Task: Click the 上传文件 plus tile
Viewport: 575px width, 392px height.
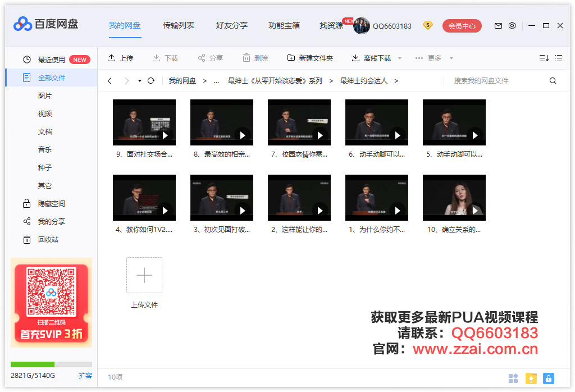Action: (144, 275)
